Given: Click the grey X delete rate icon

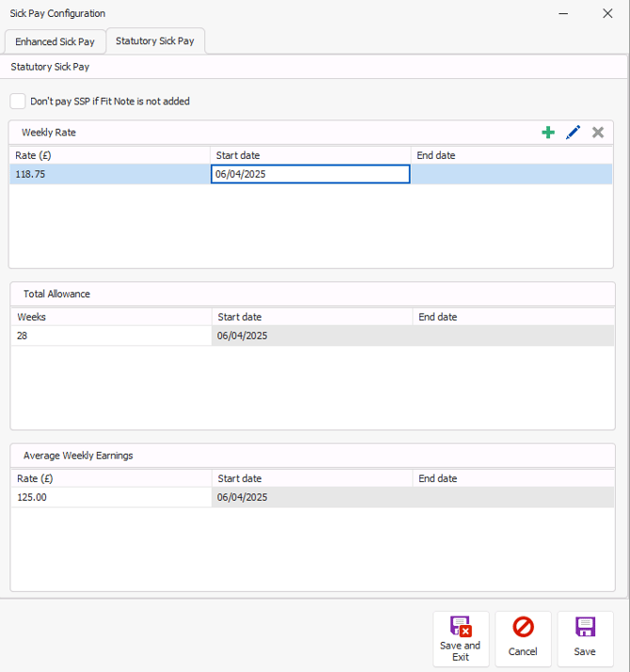Looking at the screenshot, I should pyautogui.click(x=597, y=133).
